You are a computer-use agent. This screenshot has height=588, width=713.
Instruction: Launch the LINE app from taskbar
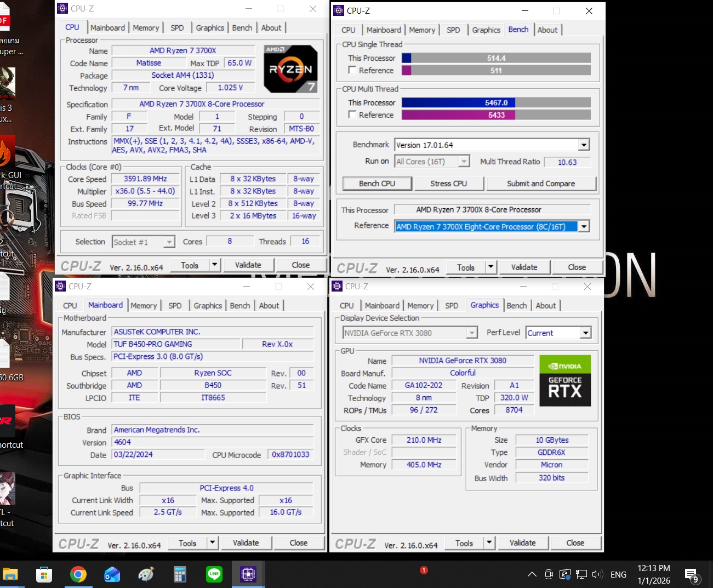click(214, 574)
